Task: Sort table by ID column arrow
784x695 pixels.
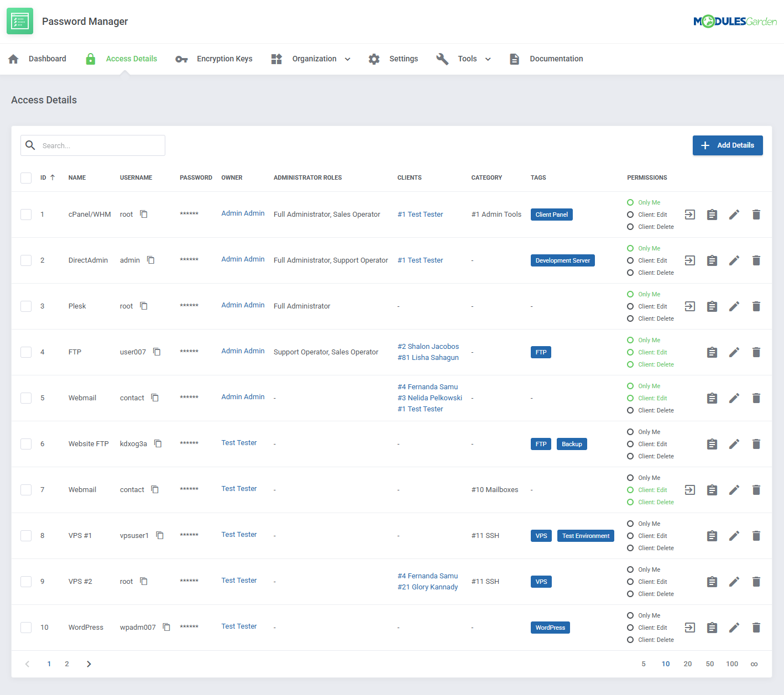Action: pos(53,177)
